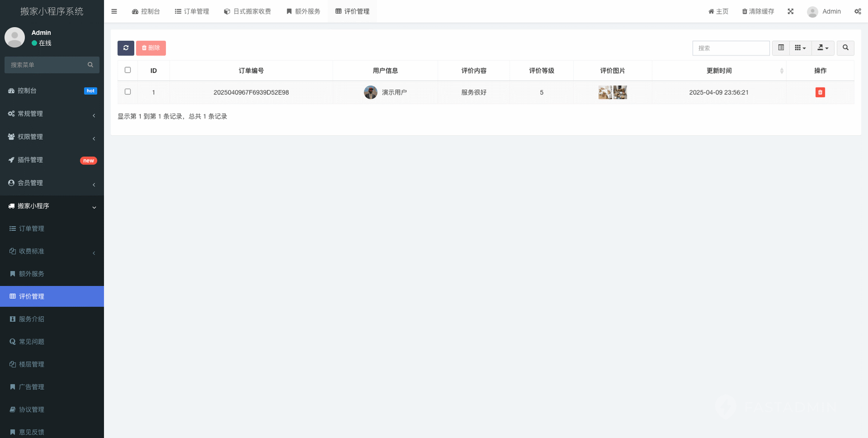Switch to the 订单管理 tab
Viewport: 868px width, 438px height.
coord(192,11)
